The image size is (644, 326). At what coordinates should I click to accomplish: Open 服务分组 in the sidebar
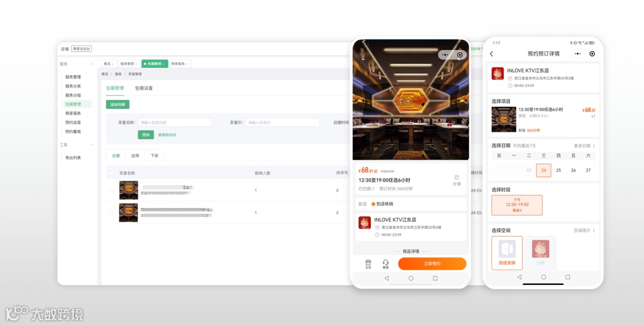tap(73, 95)
